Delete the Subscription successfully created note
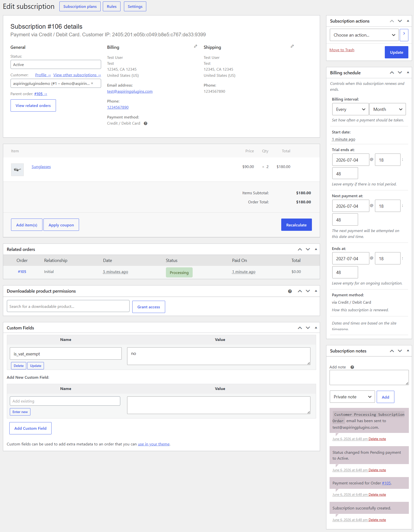The image size is (414, 532). [377, 520]
